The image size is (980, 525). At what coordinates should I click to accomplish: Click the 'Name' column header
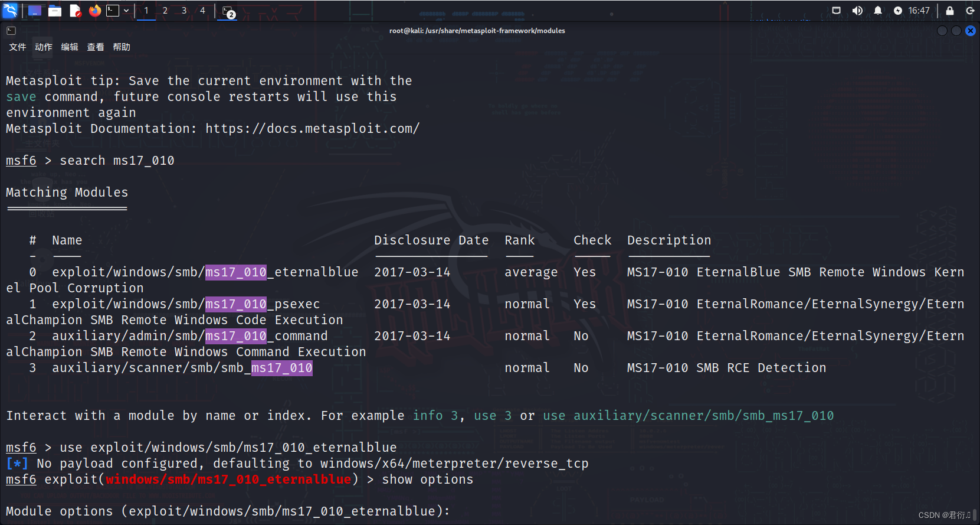67,240
